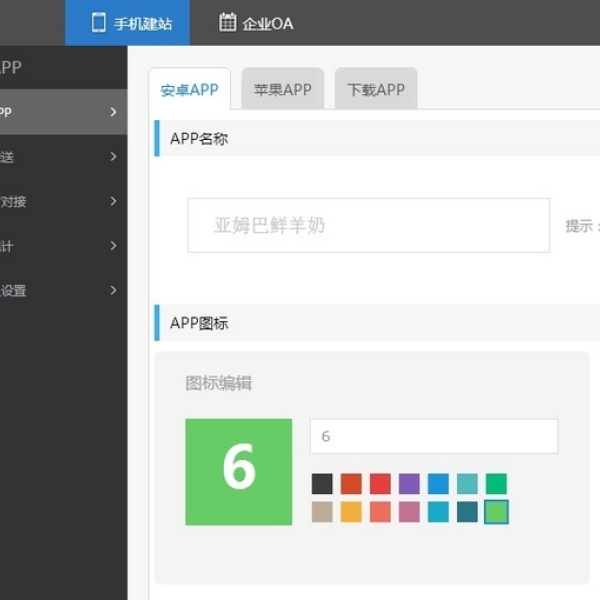
Task: Expand the 对接 sidebar menu arrow
Action: pos(113,201)
